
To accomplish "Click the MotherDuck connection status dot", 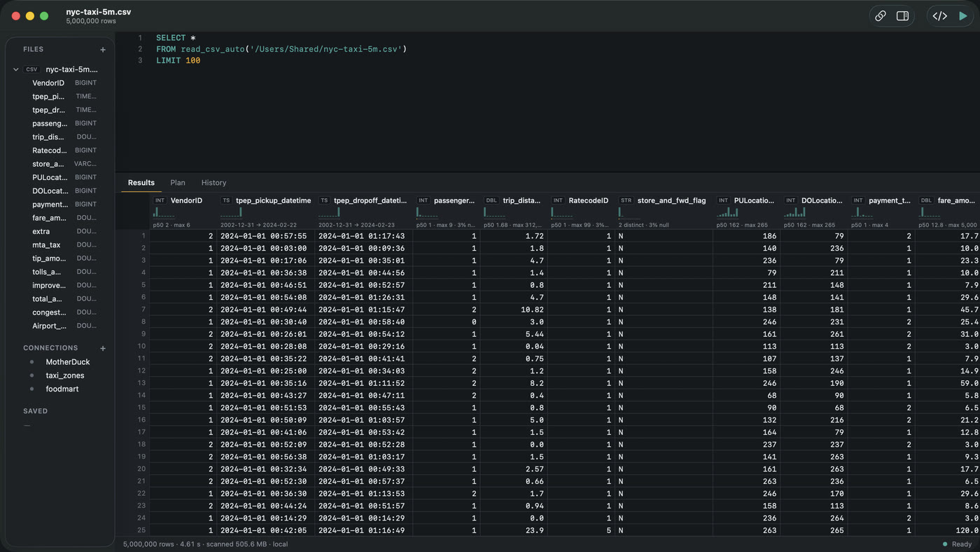I will pos(32,362).
